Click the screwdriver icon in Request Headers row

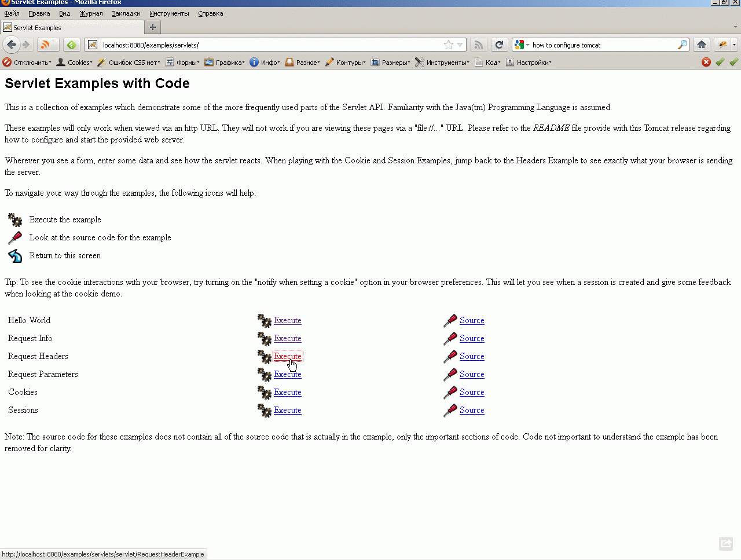(450, 357)
